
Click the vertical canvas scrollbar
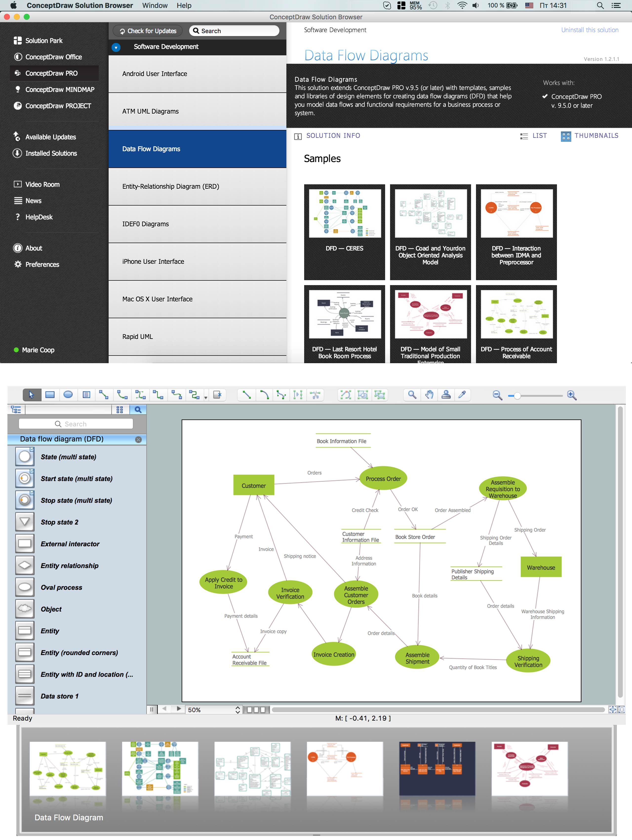[620, 552]
